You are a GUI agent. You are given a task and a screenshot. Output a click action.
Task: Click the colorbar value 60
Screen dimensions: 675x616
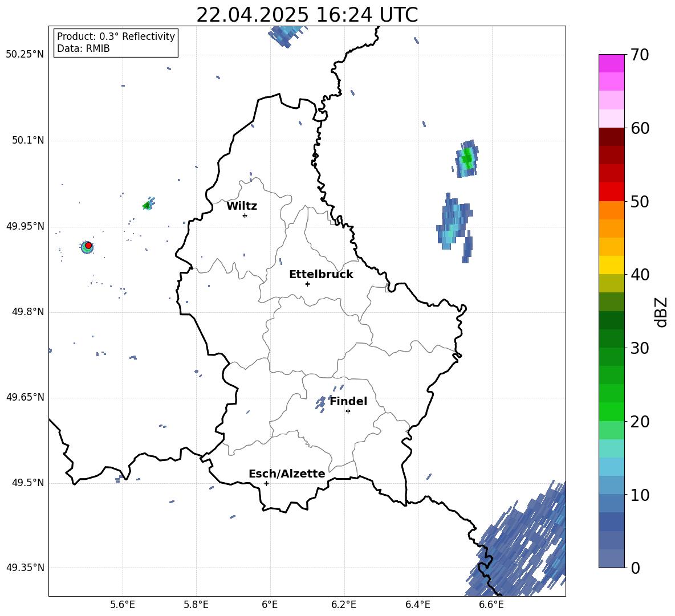click(640, 128)
